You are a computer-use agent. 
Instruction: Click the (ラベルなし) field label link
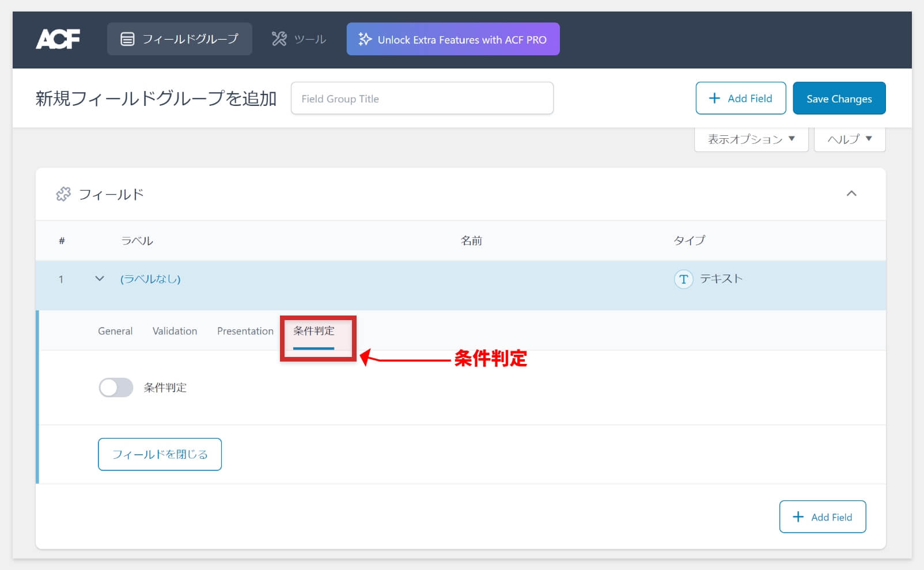tap(150, 279)
